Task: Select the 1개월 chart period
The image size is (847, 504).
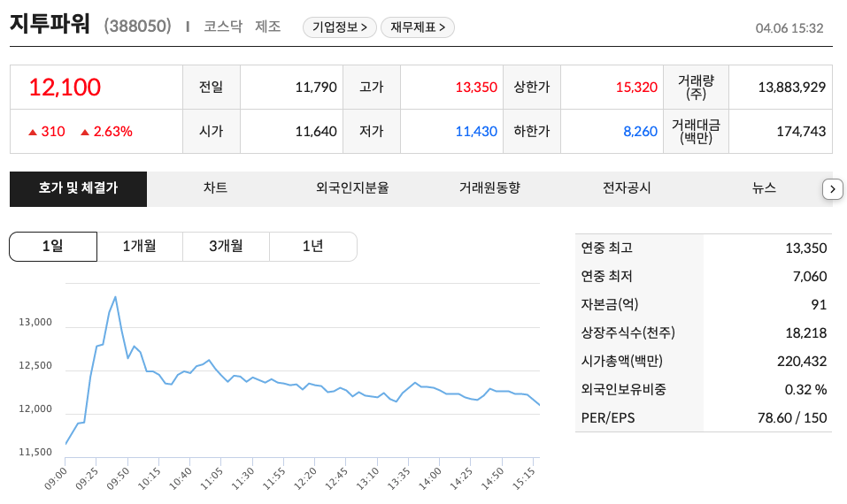Action: click(140, 247)
